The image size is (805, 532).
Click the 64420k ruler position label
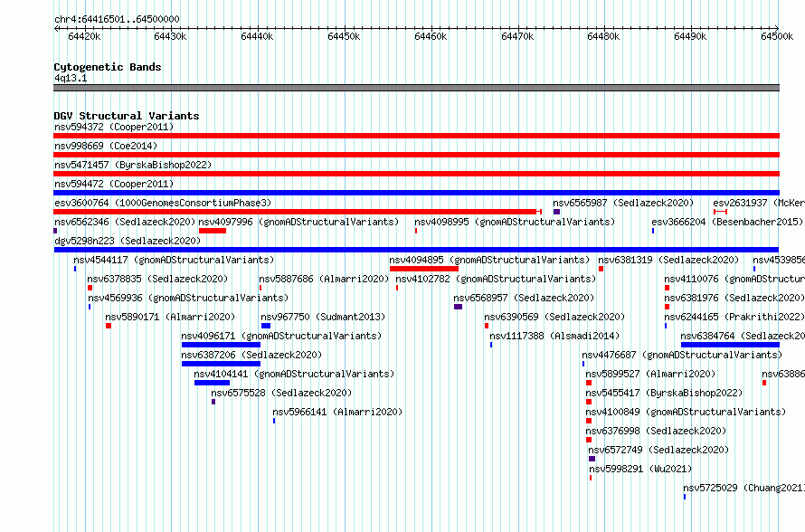coord(84,36)
